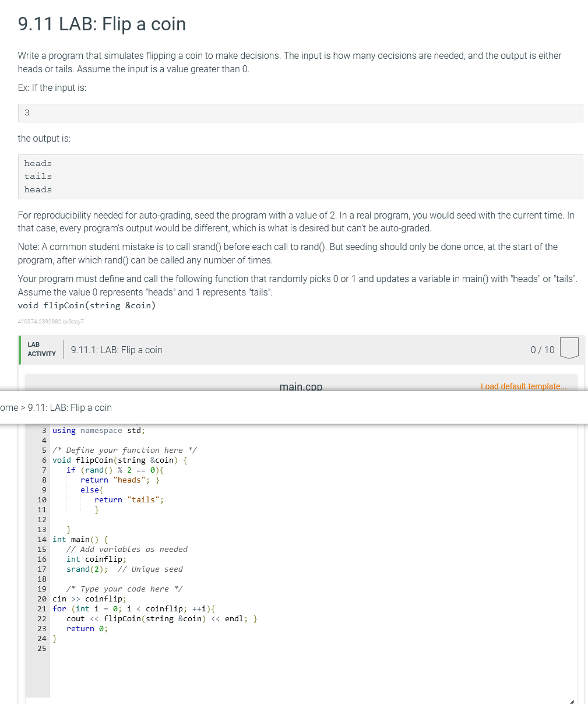Click the "// Unique seed" comment text
This screenshot has height=704, width=588.
click(x=150, y=569)
